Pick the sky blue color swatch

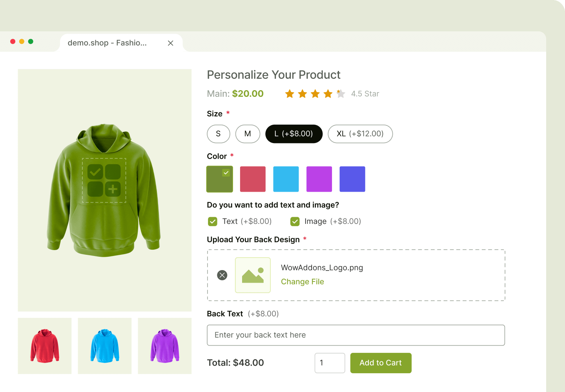click(286, 179)
